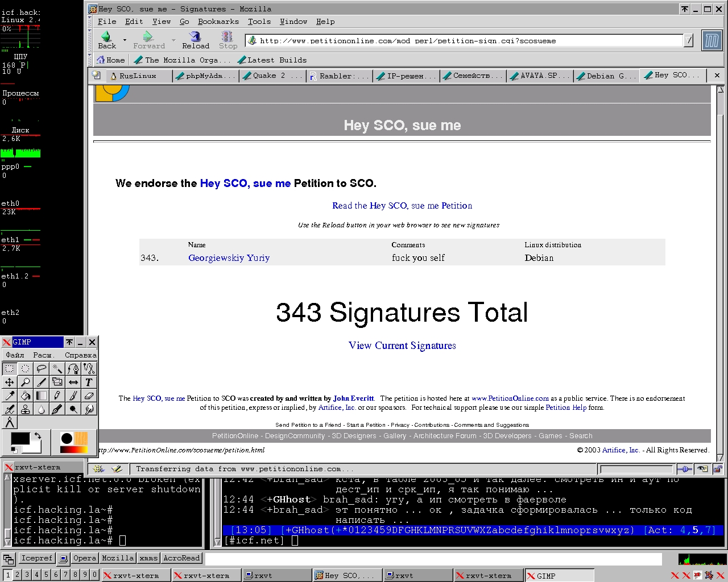This screenshot has width=728, height=582.
Task: Click the GIMP background white color swatch
Action: point(34,447)
